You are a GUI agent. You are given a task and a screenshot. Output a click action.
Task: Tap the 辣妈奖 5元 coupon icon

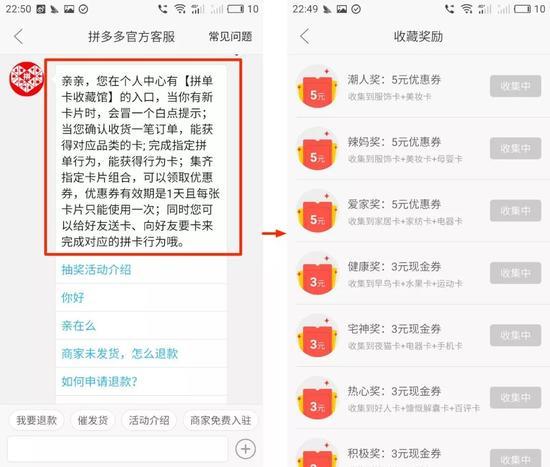pos(318,149)
